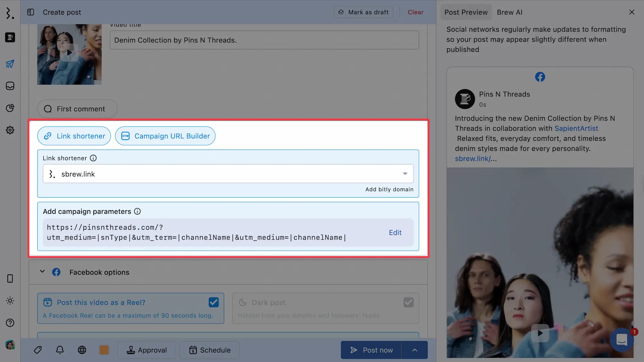Open the Statusbrew logo home
This screenshot has height=362, width=644.
tap(10, 13)
